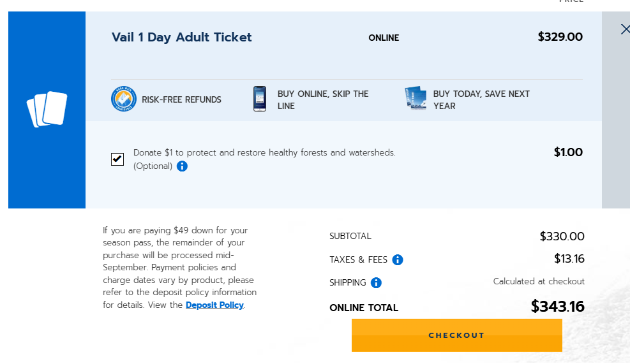The height and width of the screenshot is (364, 630).
Task: Click the Donate $1 forests description text
Action: pos(264,153)
